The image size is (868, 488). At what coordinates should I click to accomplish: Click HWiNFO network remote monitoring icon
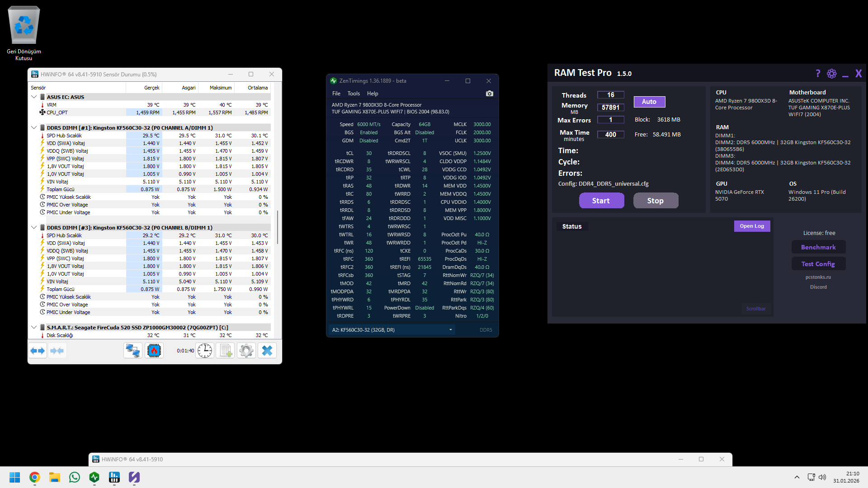coord(133,351)
